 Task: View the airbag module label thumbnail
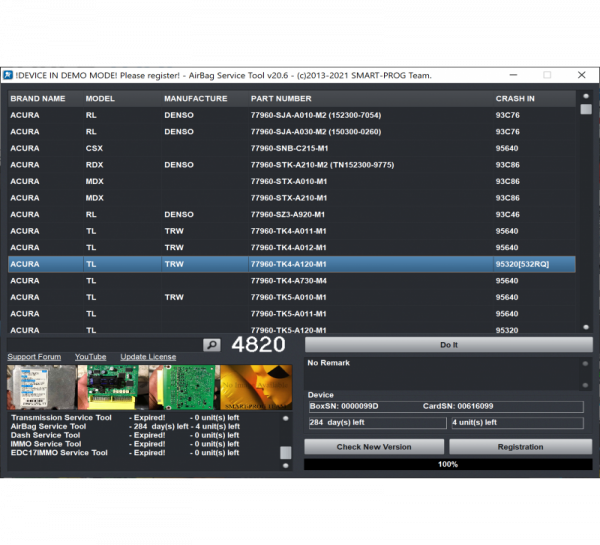[41, 387]
